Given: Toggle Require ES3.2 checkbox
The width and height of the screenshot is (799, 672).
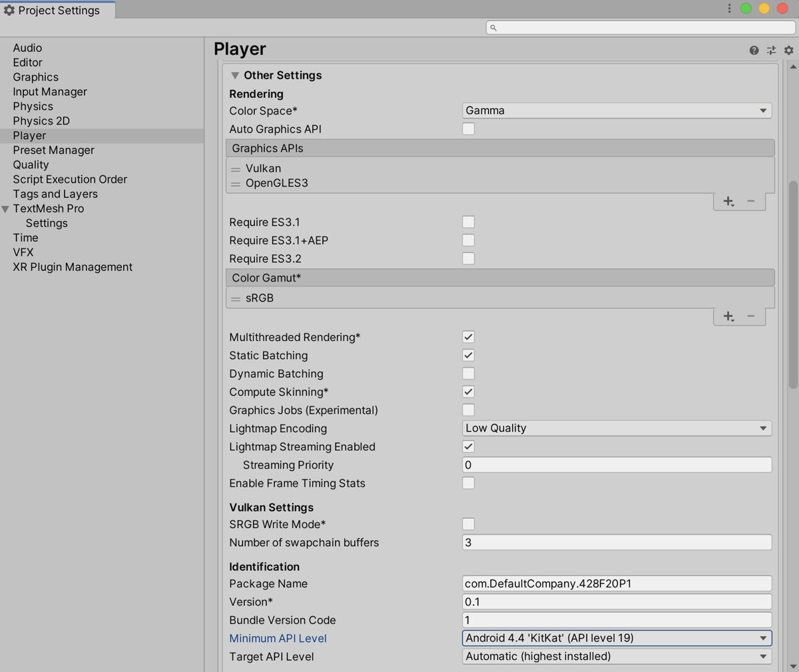Looking at the screenshot, I should pyautogui.click(x=469, y=258).
